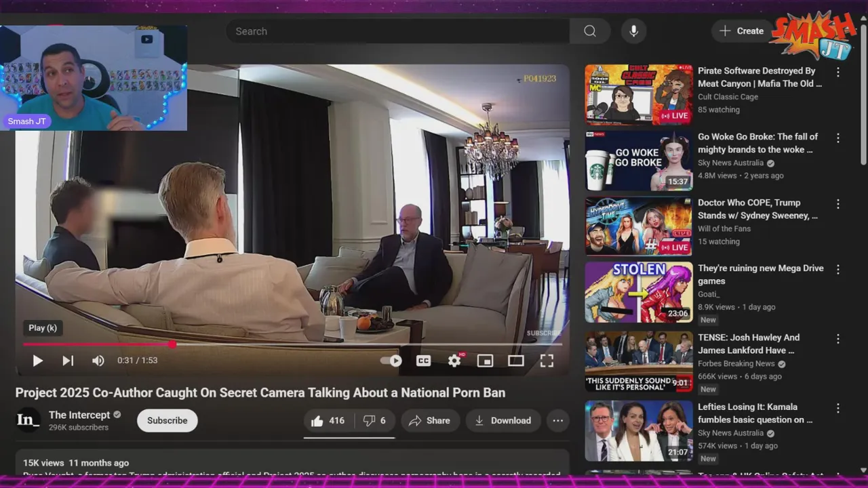Screen dimensions: 868x488
Task: Open Mega Drive games video thumbnail
Action: pos(639,292)
